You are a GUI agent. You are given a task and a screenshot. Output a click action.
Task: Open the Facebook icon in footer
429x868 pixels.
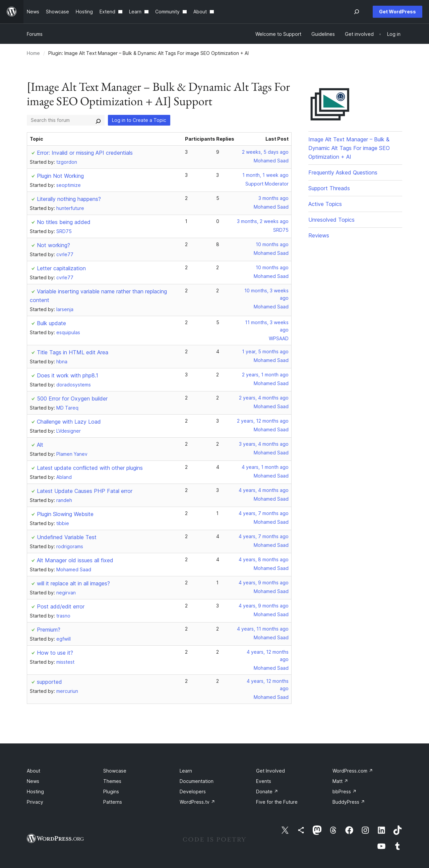pyautogui.click(x=349, y=830)
